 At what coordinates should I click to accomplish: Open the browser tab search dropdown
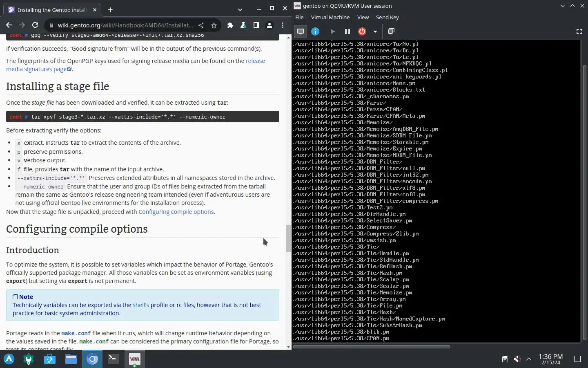pyautogui.click(x=240, y=10)
